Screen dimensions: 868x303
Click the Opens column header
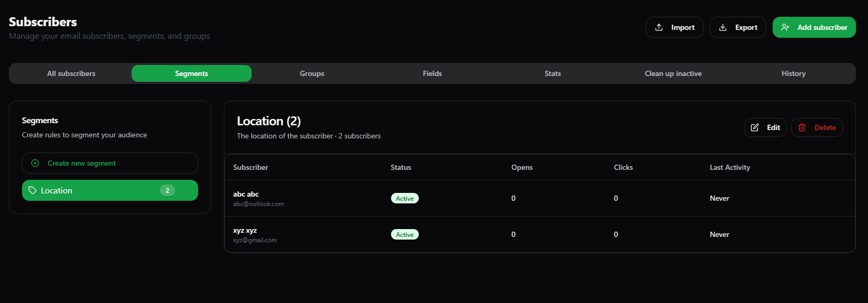(x=522, y=167)
